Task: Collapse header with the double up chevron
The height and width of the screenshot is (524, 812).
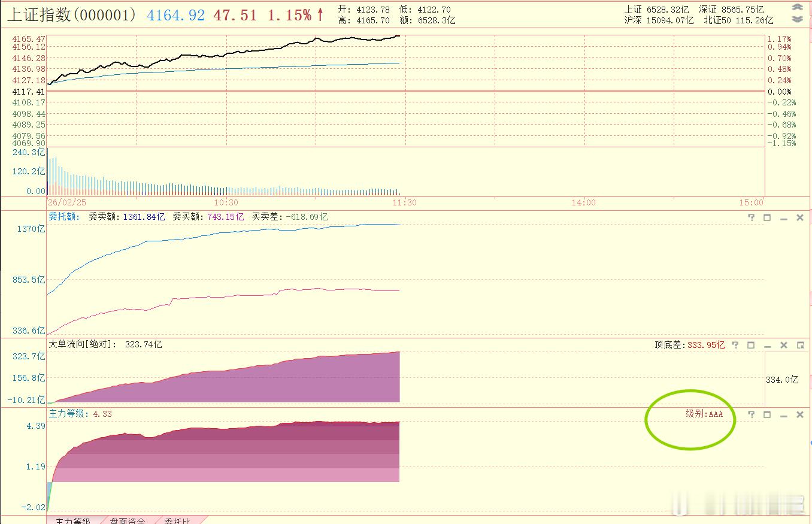Action: point(797,8)
